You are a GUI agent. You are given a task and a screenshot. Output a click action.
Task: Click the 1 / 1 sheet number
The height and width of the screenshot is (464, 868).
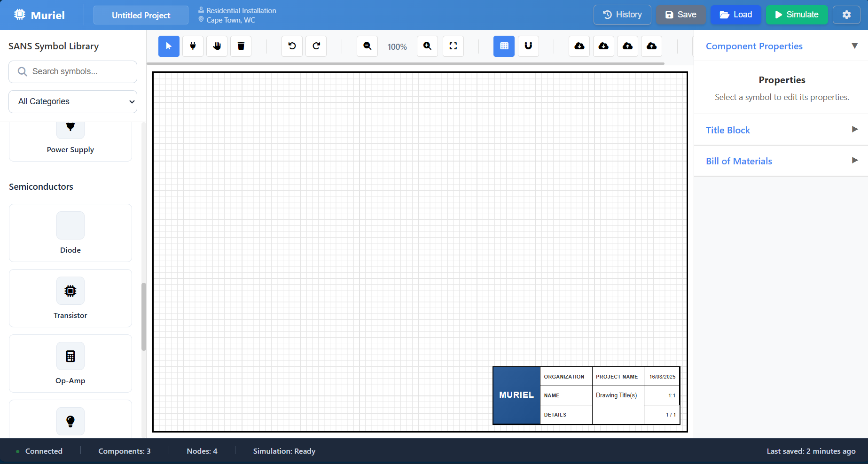coord(662,415)
